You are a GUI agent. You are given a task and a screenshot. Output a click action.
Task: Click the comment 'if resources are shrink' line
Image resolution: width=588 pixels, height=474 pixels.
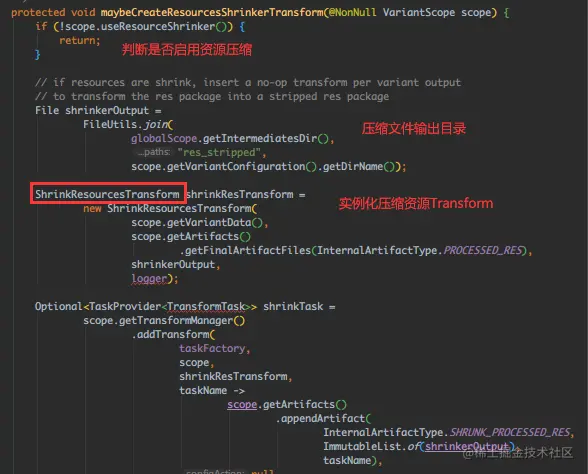point(248,82)
